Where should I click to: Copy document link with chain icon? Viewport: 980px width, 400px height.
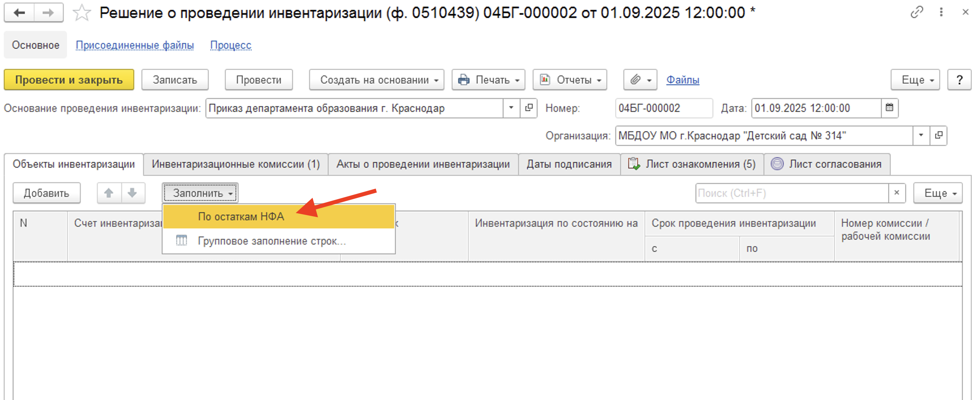(x=916, y=12)
